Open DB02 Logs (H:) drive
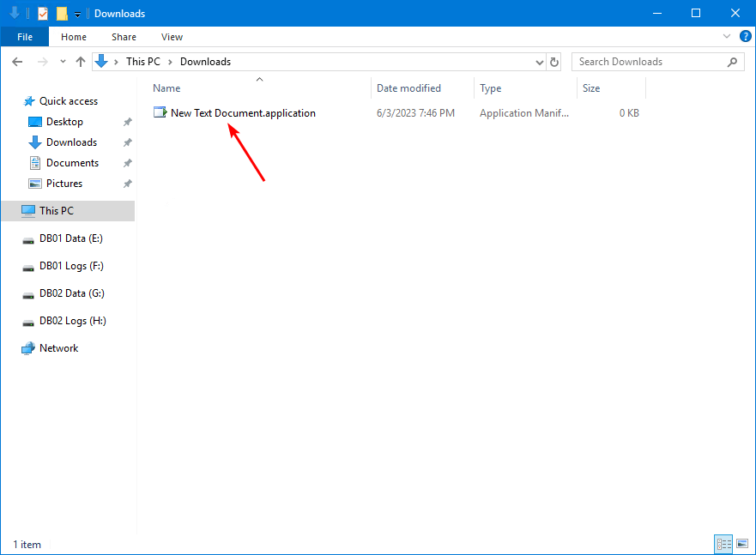 click(x=73, y=321)
